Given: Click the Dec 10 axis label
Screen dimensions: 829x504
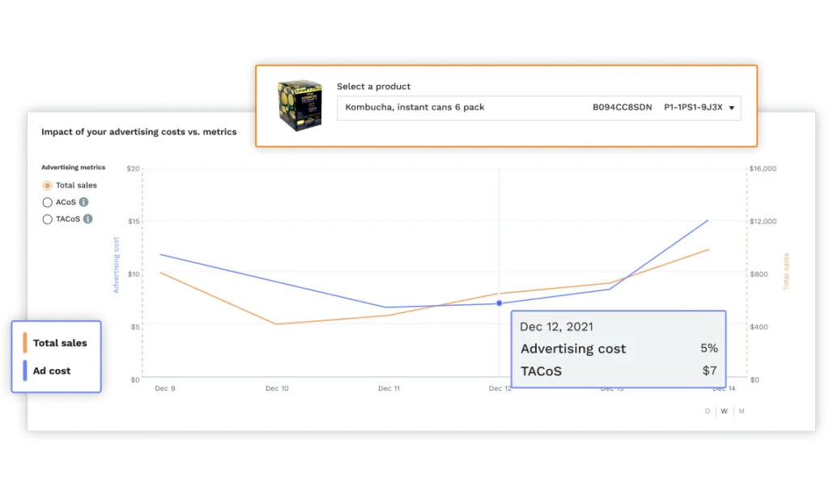Looking at the screenshot, I should (x=277, y=388).
